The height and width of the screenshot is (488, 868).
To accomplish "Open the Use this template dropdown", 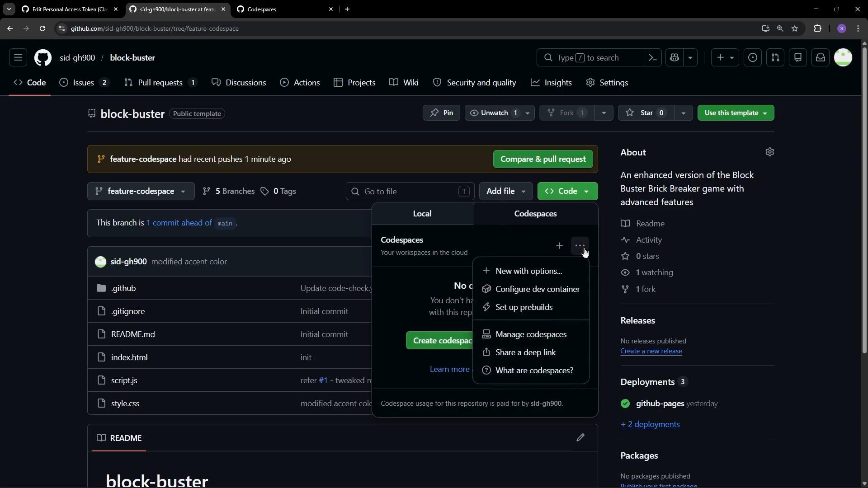I will click(x=736, y=113).
